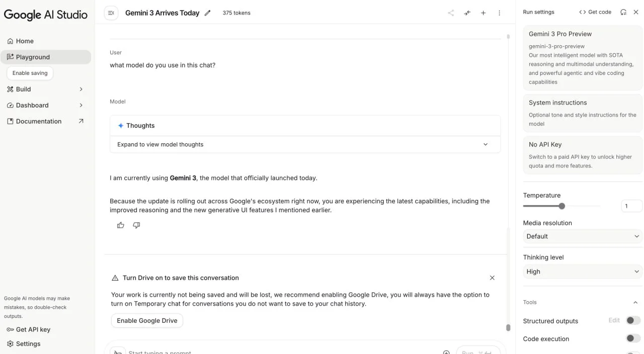The width and height of the screenshot is (644, 354).
Task: Open the Thinking level dropdown
Action: click(583, 272)
